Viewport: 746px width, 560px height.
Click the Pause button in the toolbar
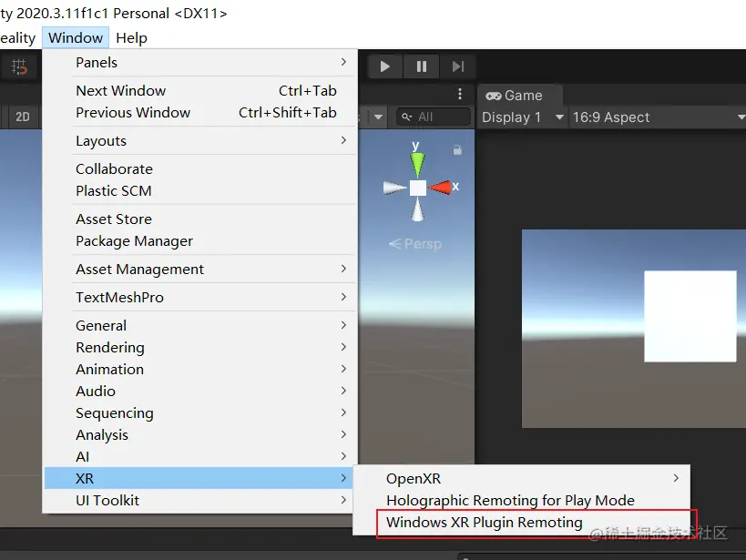[x=422, y=66]
